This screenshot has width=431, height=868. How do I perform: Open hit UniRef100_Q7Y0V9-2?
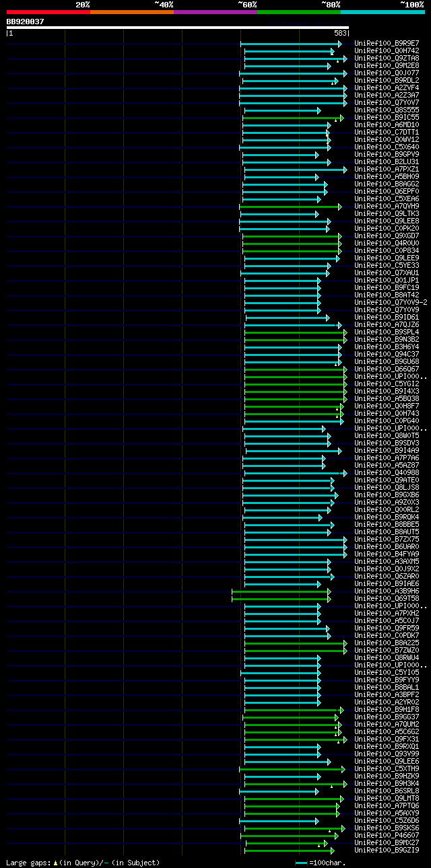click(x=391, y=302)
